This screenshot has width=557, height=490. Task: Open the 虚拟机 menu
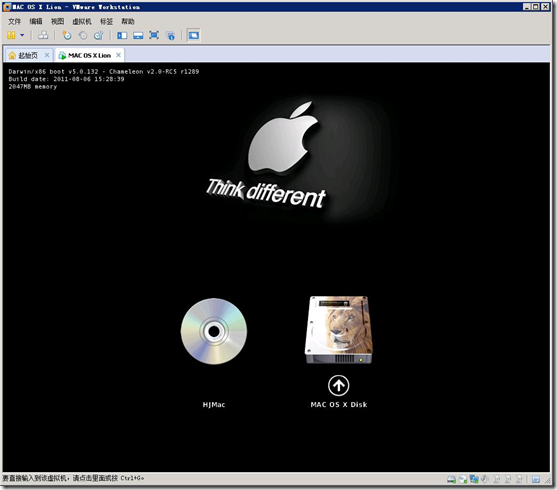tap(82, 21)
